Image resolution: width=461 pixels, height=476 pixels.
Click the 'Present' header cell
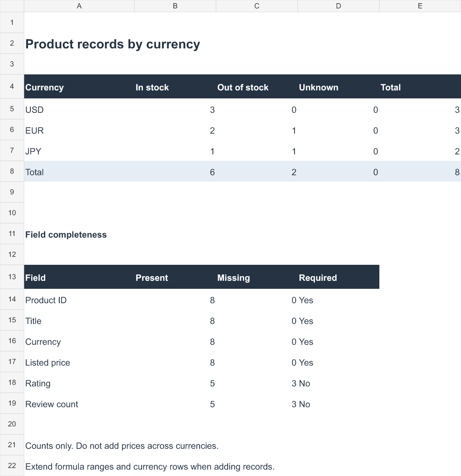[175, 278]
